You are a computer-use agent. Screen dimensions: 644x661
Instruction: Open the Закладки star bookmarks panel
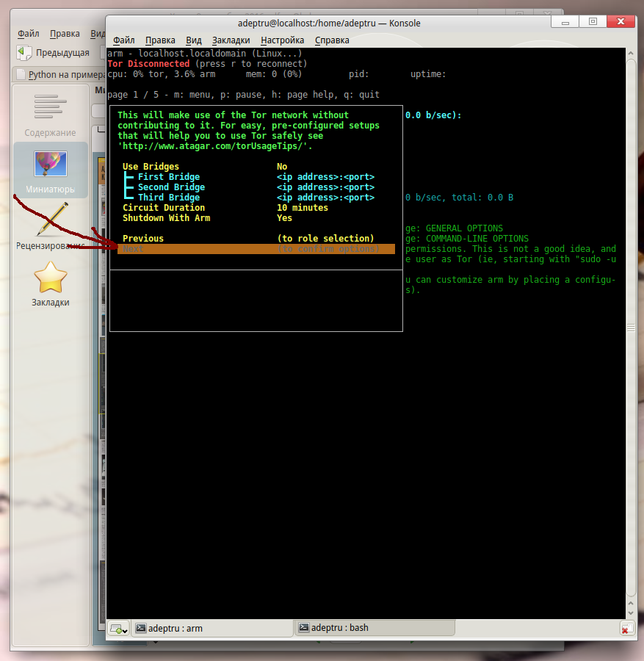(50, 283)
